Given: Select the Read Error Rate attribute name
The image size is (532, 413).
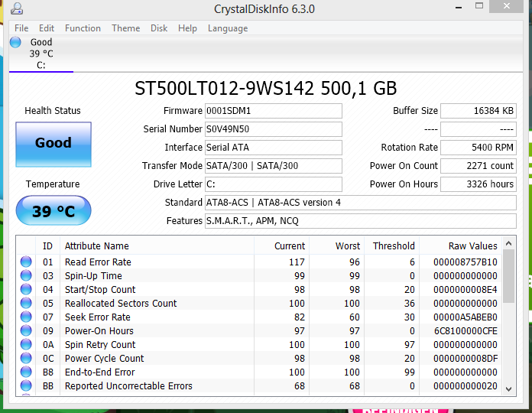Looking at the screenshot, I should tap(98, 262).
